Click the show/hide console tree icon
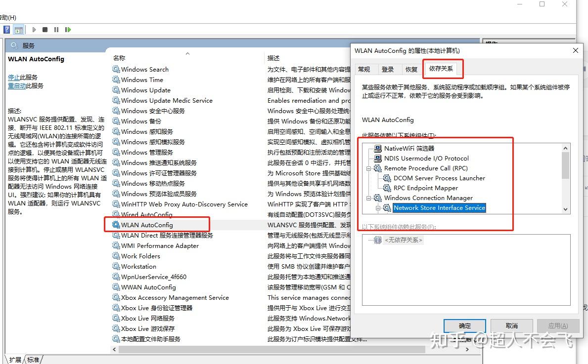 click(x=18, y=30)
